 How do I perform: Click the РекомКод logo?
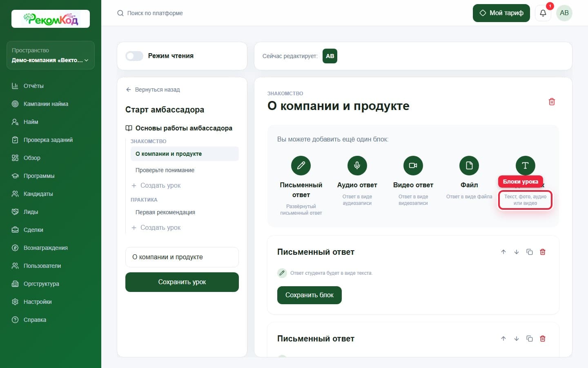tap(51, 19)
